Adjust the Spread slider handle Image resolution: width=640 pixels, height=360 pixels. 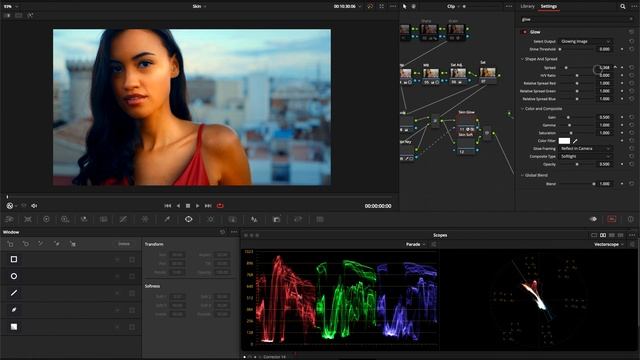click(566, 67)
